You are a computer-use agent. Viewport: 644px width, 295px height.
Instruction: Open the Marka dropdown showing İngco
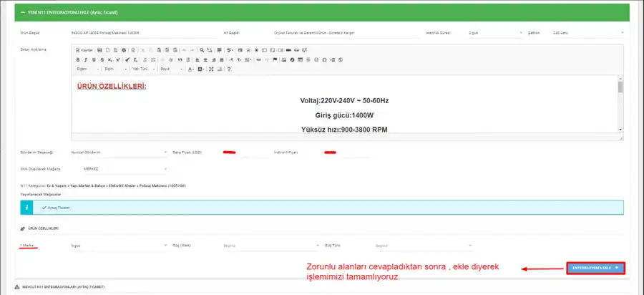tap(119, 246)
